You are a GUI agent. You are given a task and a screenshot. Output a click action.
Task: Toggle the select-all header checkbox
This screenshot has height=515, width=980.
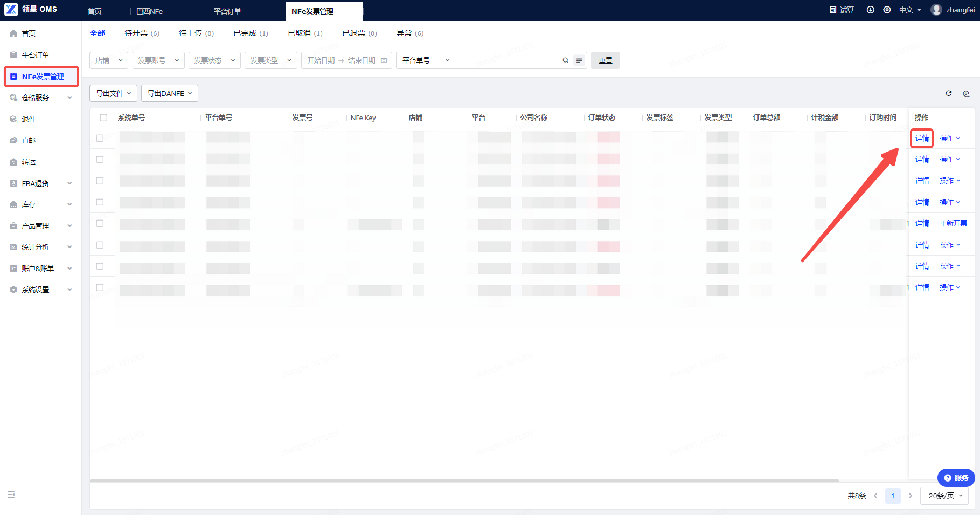coord(103,118)
